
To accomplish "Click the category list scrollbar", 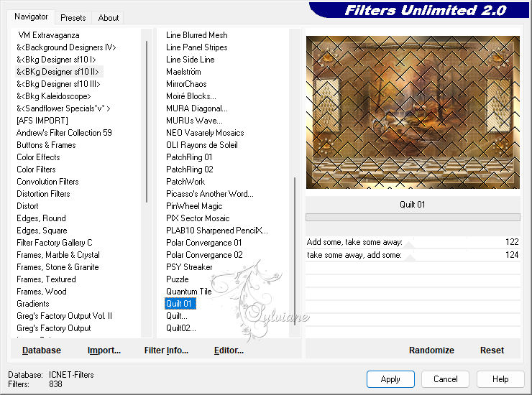I will 147,121.
